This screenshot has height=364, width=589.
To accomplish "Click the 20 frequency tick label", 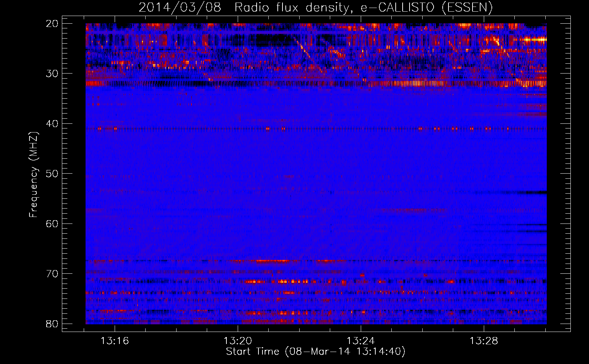I will click(52, 24).
